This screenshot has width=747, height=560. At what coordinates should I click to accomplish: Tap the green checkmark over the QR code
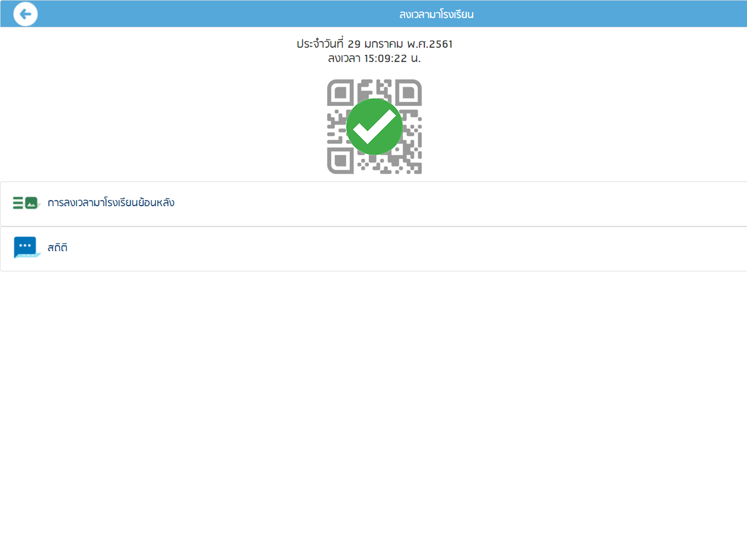(x=375, y=127)
